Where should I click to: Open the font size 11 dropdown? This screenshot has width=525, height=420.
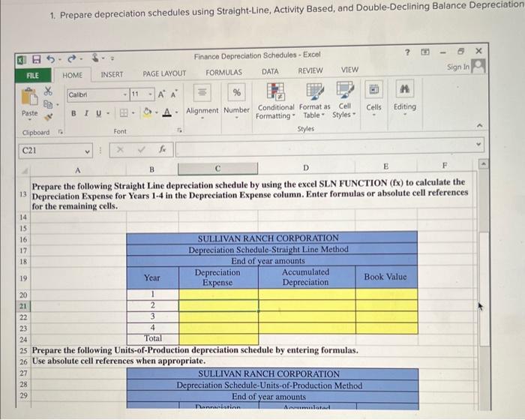150,94
